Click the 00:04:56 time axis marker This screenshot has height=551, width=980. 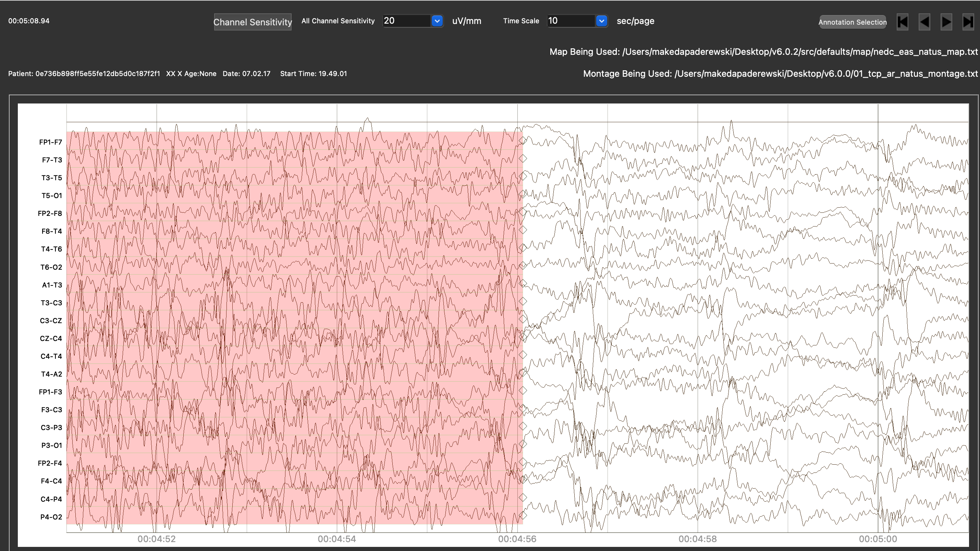point(517,539)
